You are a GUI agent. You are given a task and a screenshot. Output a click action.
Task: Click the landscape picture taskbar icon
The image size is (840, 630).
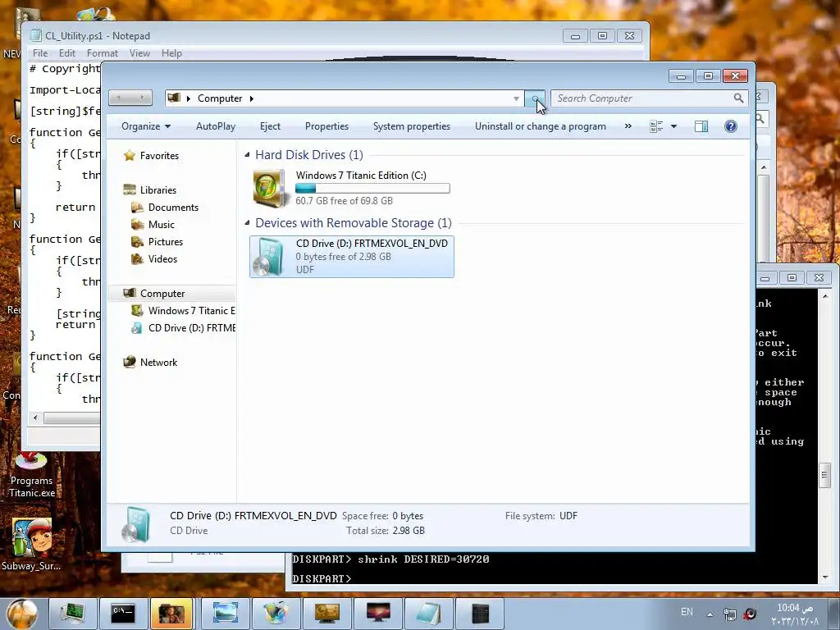click(x=225, y=614)
